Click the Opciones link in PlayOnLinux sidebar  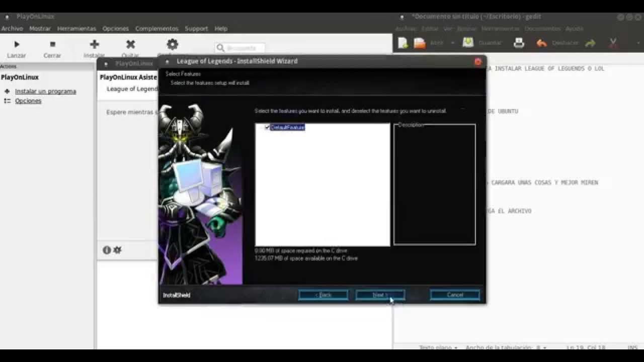28,101
